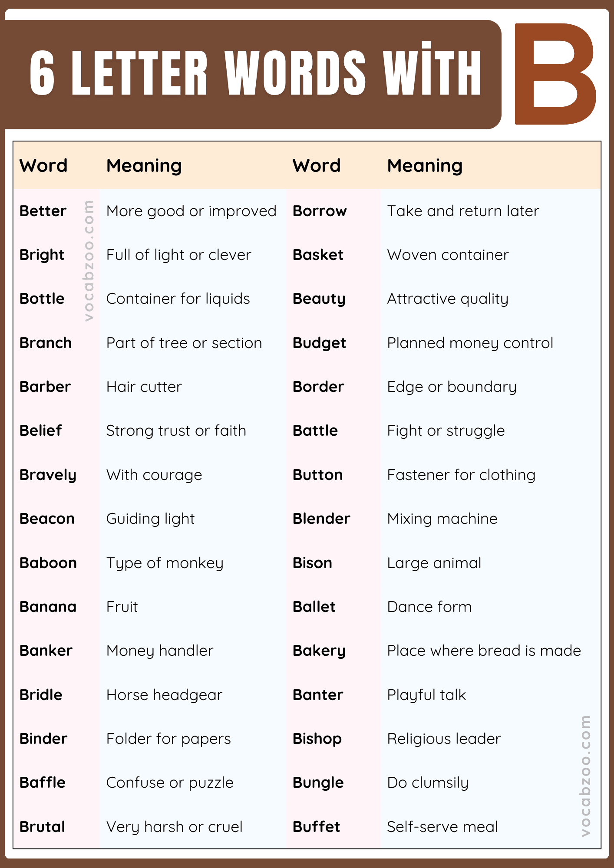Click the meaning 'Hair cutter'

144,387
